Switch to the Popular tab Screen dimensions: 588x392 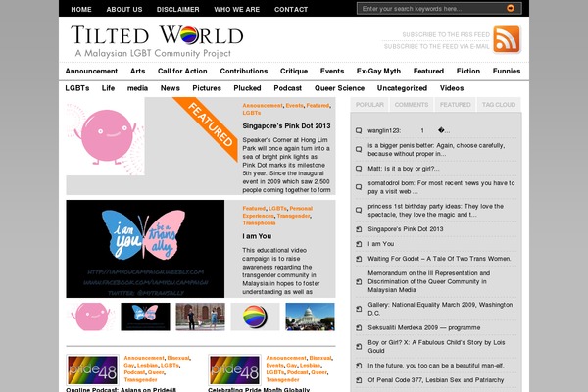click(369, 105)
